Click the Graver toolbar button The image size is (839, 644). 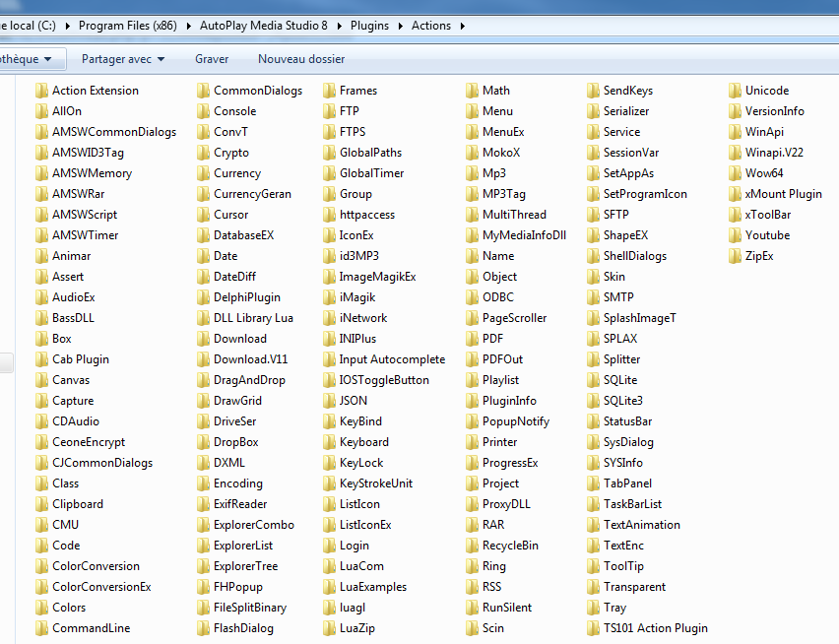coord(212,59)
